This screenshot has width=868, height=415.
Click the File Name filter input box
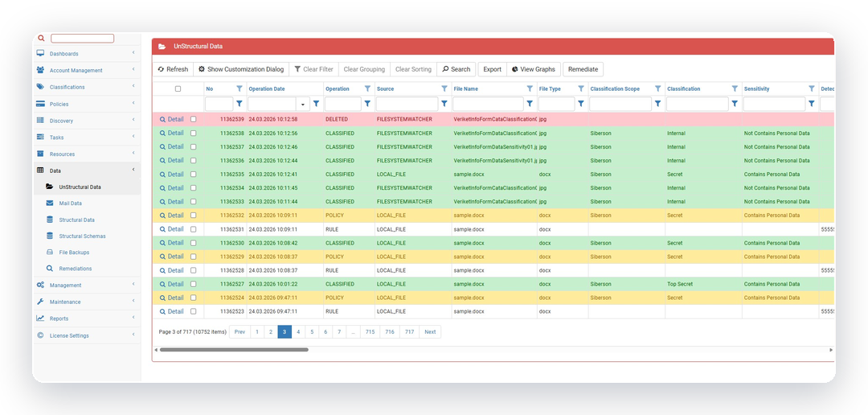489,104
